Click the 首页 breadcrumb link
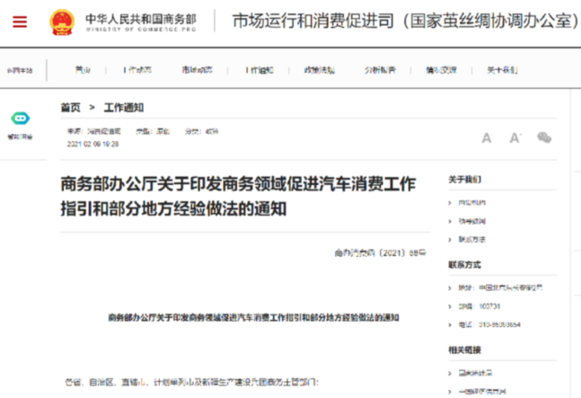The width and height of the screenshot is (581, 398). 70,108
